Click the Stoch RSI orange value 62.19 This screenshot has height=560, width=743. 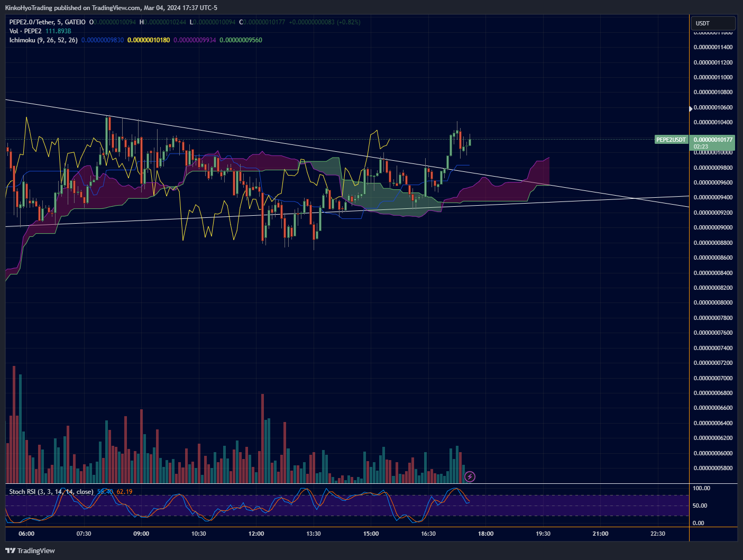124,492
